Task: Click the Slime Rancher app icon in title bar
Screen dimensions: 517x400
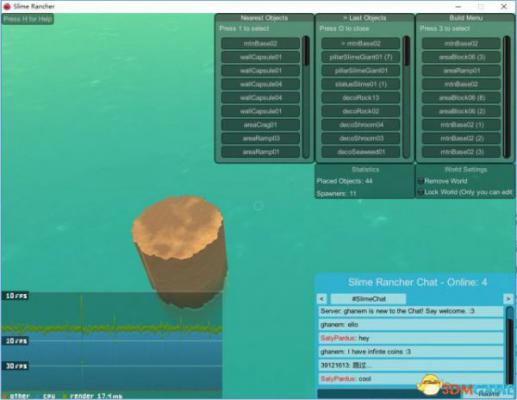Action: click(7, 6)
